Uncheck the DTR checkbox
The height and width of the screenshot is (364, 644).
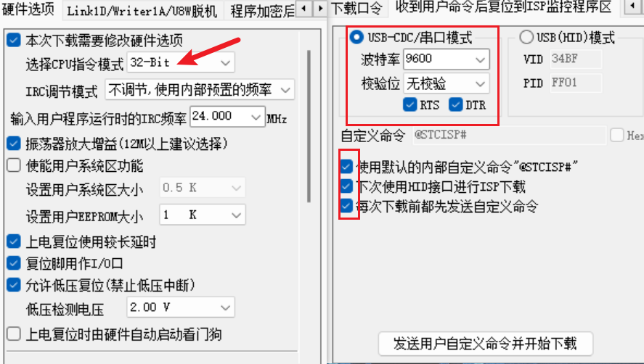(455, 104)
